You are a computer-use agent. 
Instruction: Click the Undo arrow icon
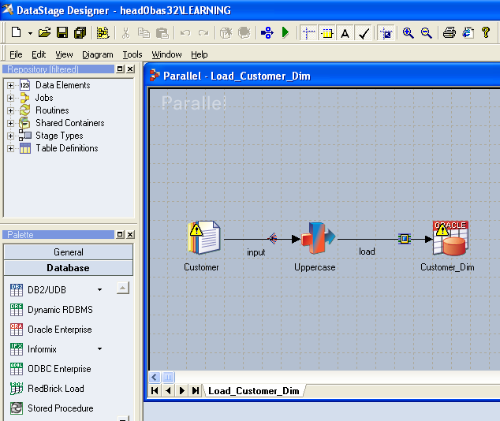pos(185,33)
